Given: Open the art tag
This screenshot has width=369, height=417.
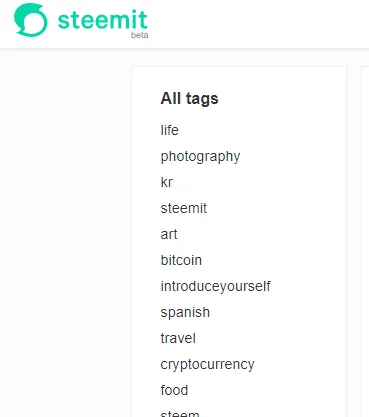Looking at the screenshot, I should [169, 234].
